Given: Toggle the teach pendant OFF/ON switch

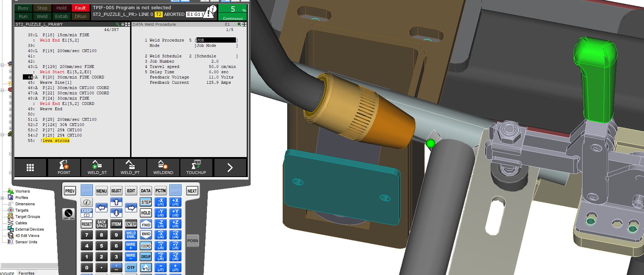Looking at the screenshot, I should [x=69, y=214].
